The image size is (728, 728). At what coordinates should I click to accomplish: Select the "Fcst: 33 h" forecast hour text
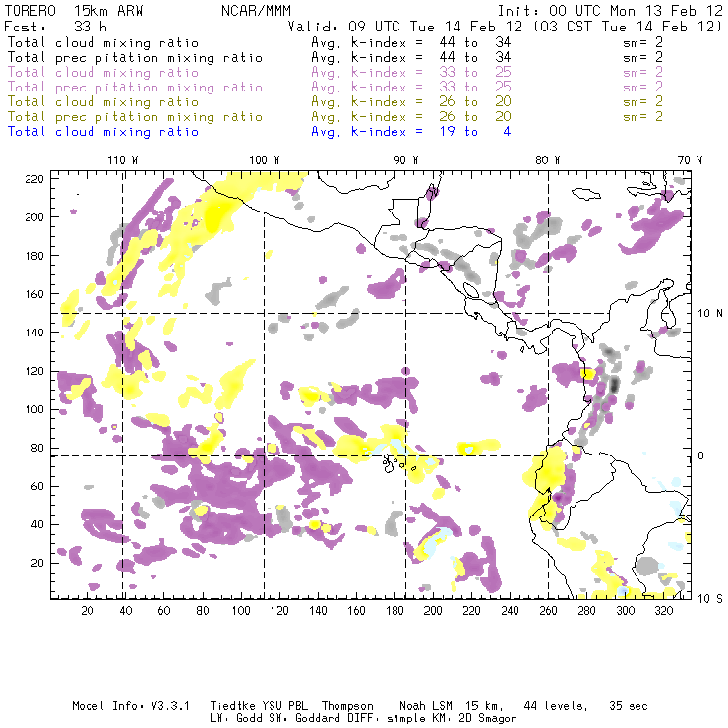[55, 27]
